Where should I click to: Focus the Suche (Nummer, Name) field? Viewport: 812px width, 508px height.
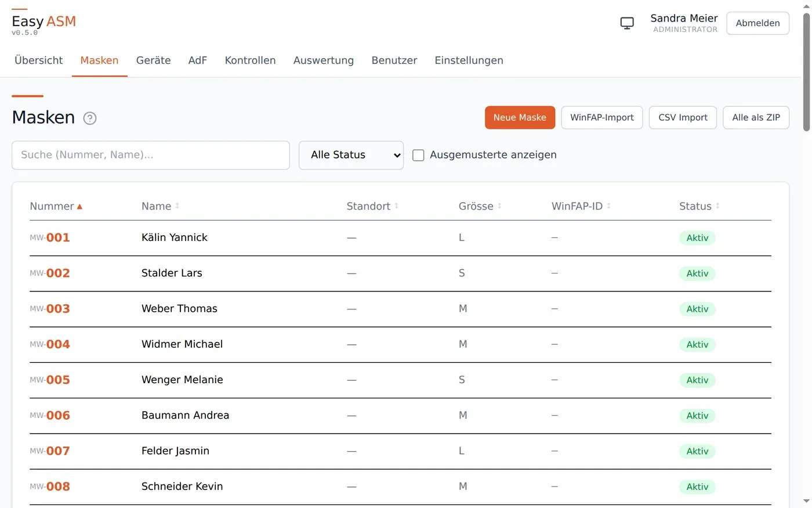coord(151,155)
